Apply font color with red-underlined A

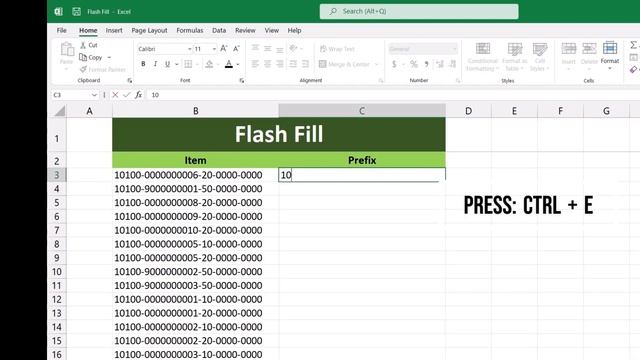229,64
